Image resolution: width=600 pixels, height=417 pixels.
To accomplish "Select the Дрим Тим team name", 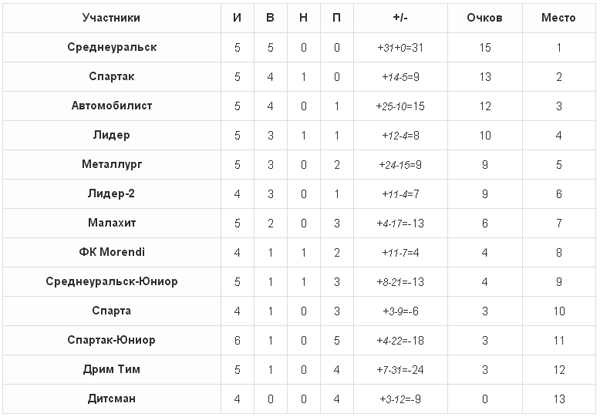I will click(x=111, y=369).
